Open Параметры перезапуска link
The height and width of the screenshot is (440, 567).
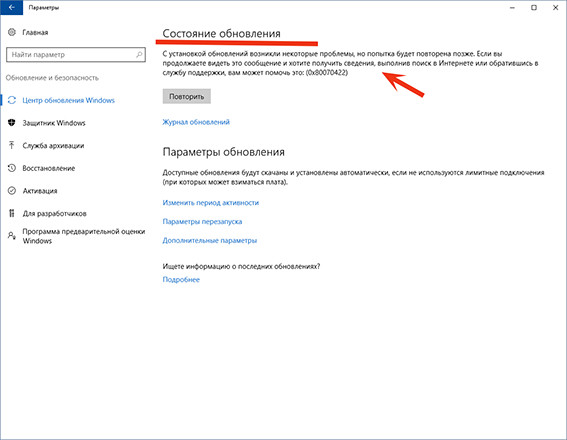(x=202, y=222)
